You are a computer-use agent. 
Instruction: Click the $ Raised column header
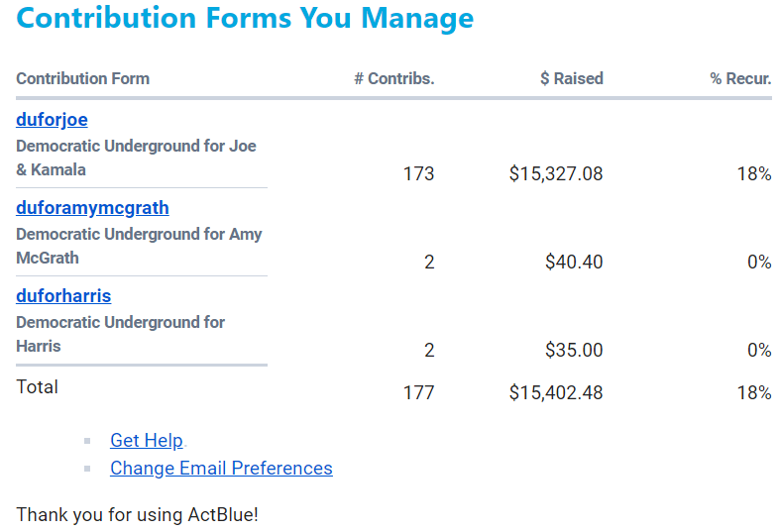click(x=572, y=79)
